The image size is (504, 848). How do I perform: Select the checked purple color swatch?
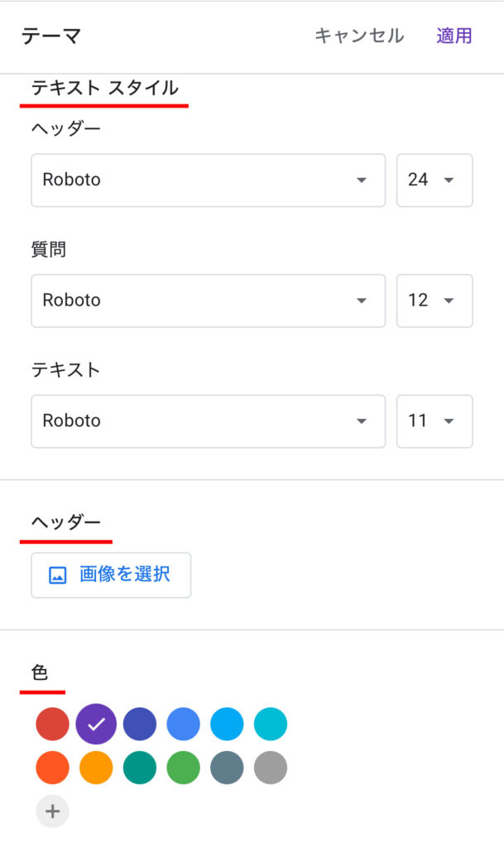(96, 725)
